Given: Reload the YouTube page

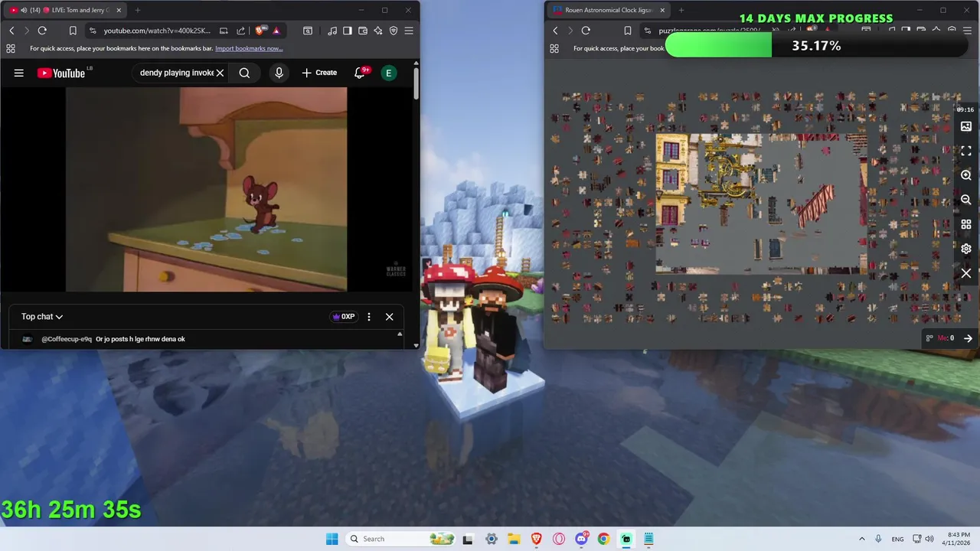Looking at the screenshot, I should 42,31.
